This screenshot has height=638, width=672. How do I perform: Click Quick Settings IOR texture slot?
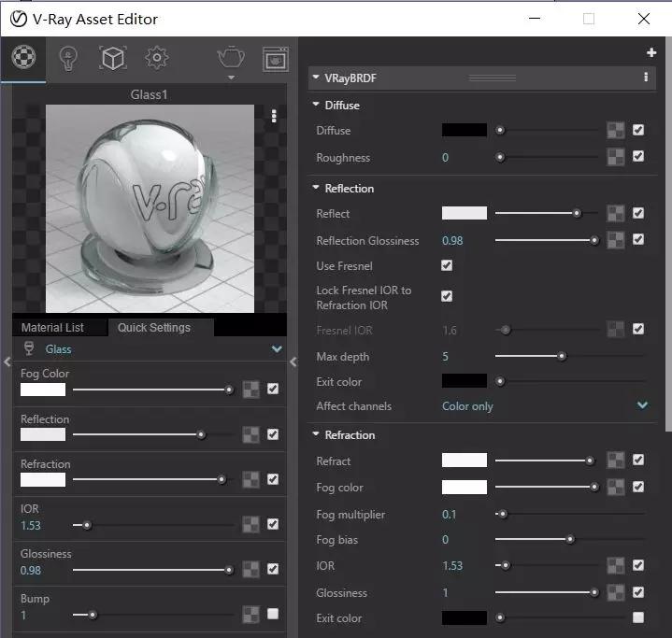250,524
